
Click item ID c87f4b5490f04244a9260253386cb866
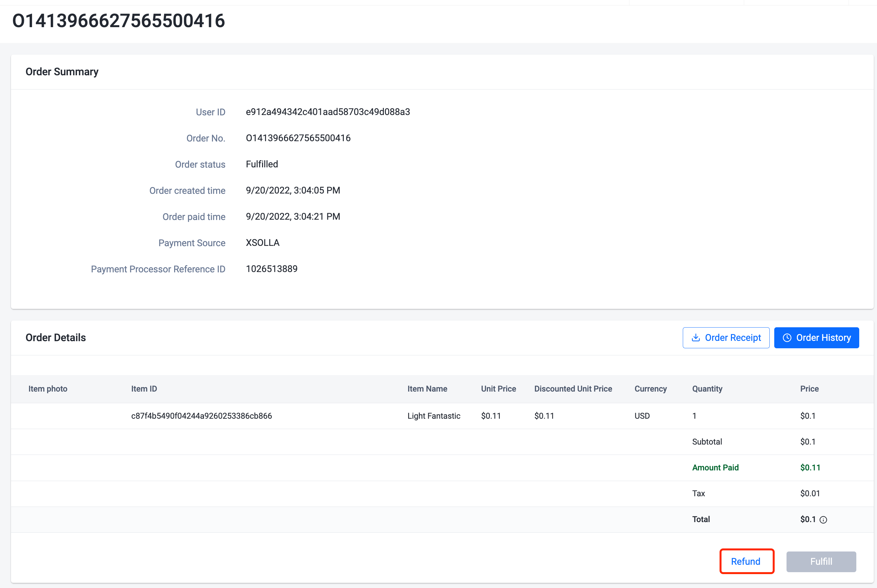tap(201, 416)
